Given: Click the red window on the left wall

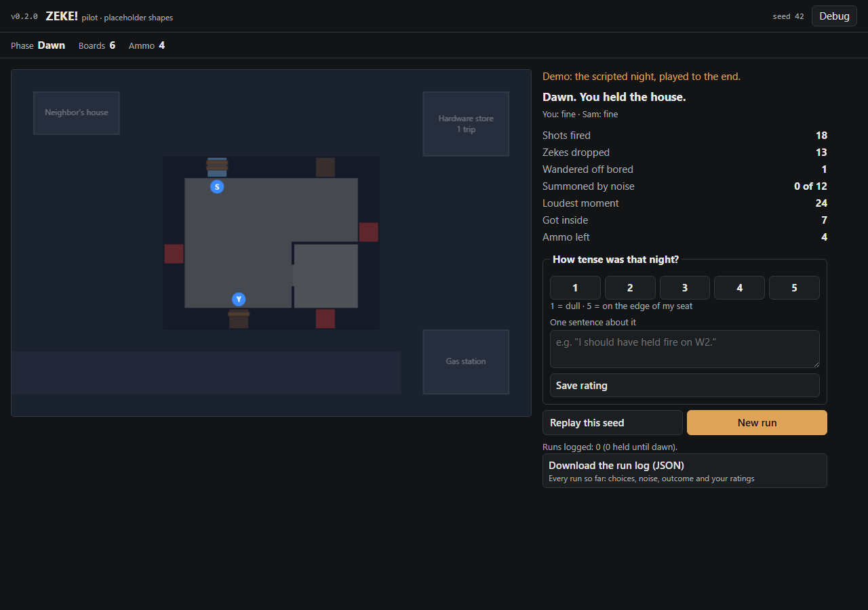Looking at the screenshot, I should pyautogui.click(x=174, y=253).
